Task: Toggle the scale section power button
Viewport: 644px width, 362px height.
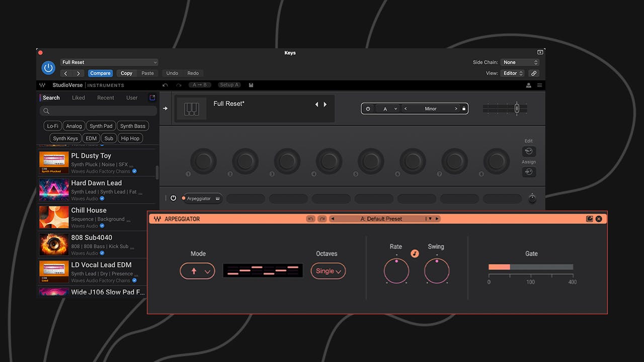Action: point(368,109)
